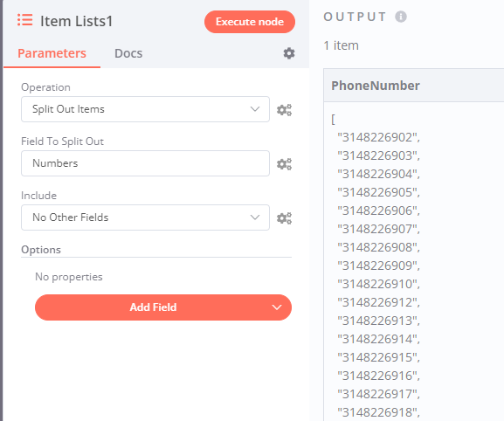Click the Item Lists1 node title

[77, 21]
